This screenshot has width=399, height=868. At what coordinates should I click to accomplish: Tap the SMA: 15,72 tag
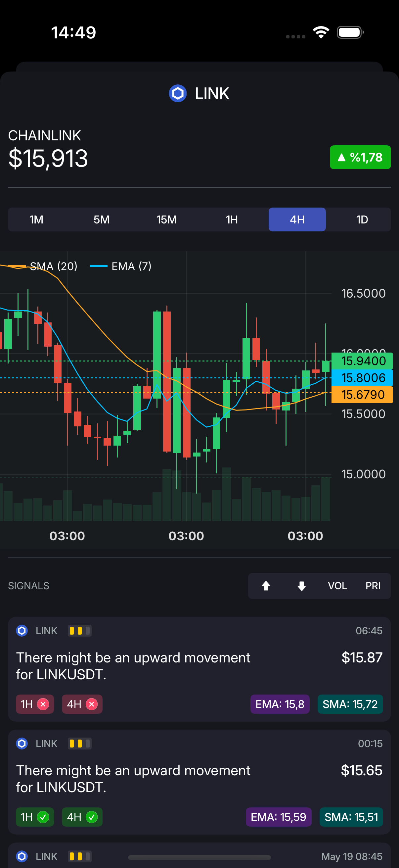(350, 704)
